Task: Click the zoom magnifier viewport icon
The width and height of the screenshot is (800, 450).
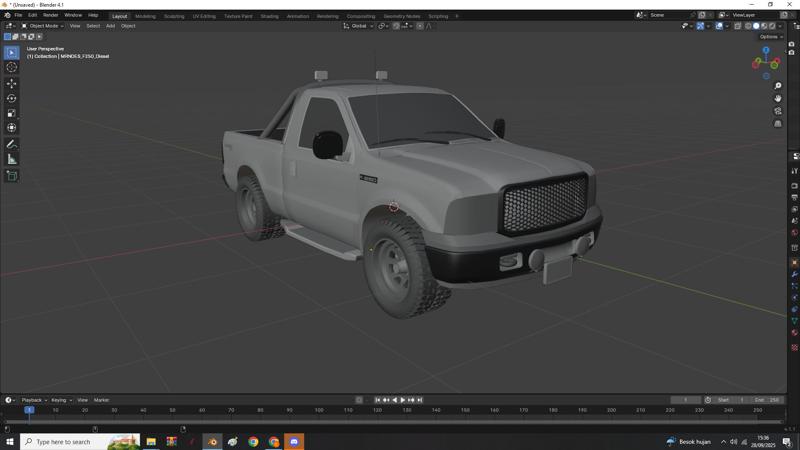Action: point(778,86)
